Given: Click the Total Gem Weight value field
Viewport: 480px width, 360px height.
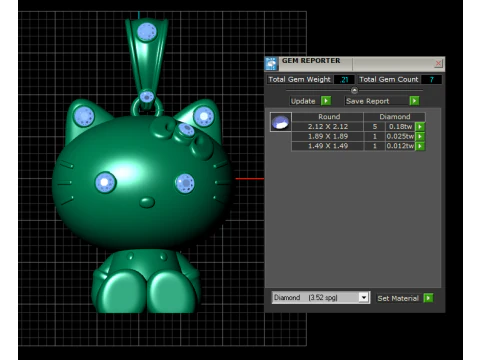Looking at the screenshot, I should [x=344, y=79].
